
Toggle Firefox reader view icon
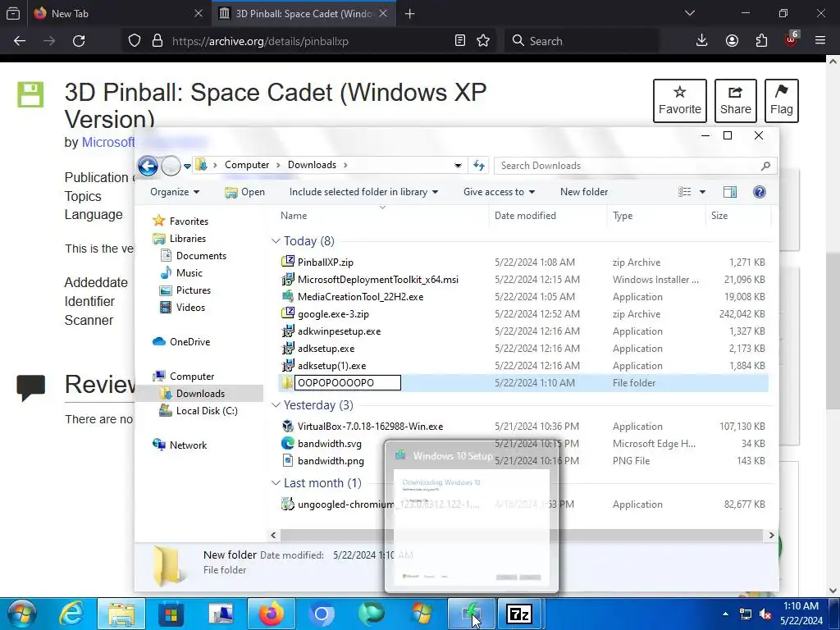pyautogui.click(x=459, y=41)
